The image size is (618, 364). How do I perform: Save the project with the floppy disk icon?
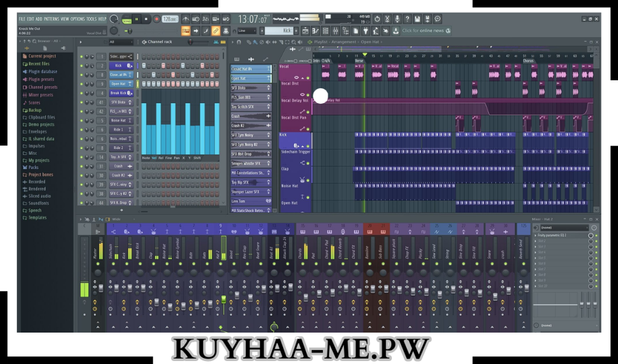tap(417, 19)
